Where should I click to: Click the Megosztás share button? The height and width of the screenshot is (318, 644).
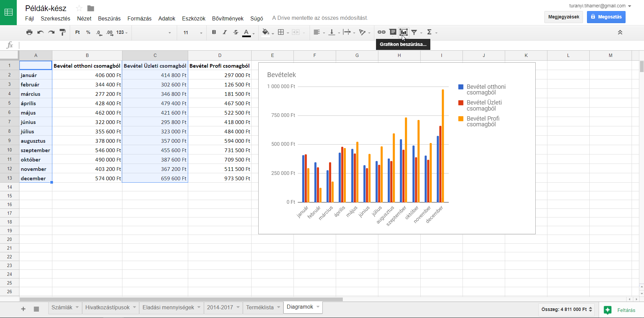pyautogui.click(x=606, y=17)
